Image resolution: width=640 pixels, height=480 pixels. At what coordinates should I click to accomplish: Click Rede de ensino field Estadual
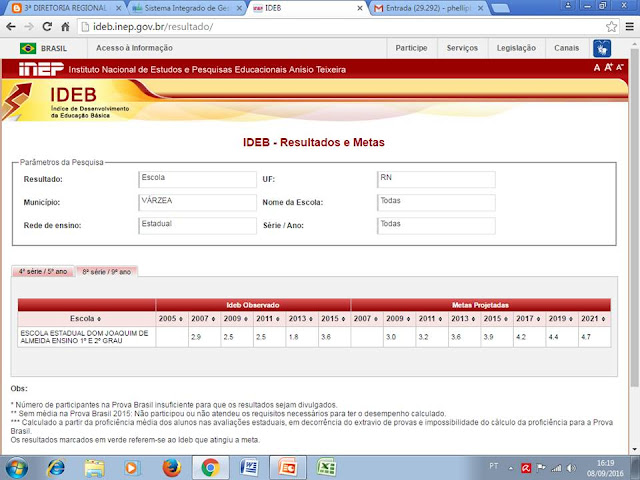pyautogui.click(x=198, y=226)
